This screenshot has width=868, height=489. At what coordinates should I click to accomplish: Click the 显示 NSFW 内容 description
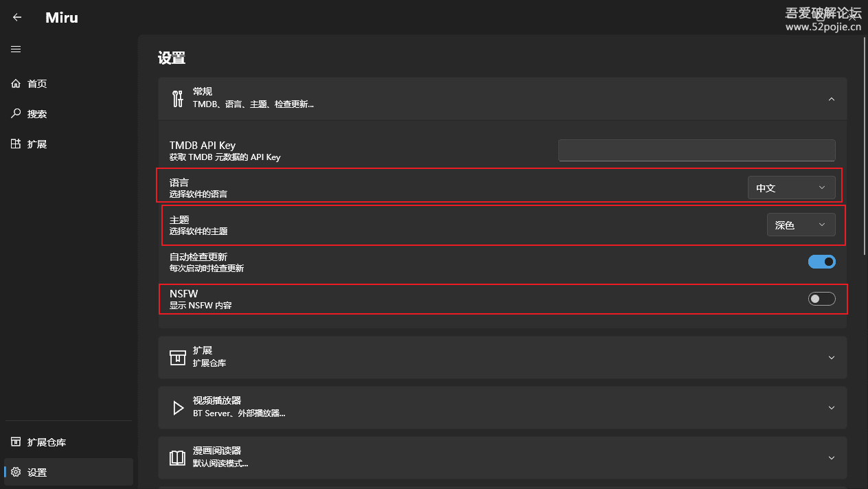click(201, 305)
